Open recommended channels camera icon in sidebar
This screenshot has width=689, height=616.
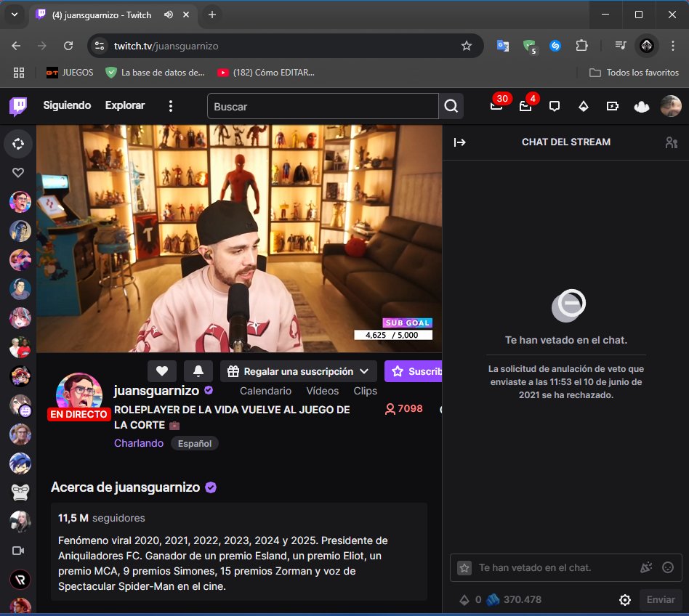18,551
